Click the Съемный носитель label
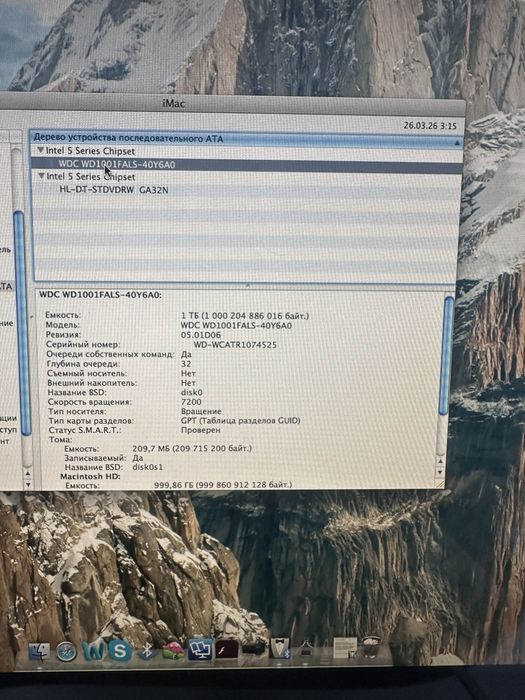The height and width of the screenshot is (700, 525). coord(87,373)
